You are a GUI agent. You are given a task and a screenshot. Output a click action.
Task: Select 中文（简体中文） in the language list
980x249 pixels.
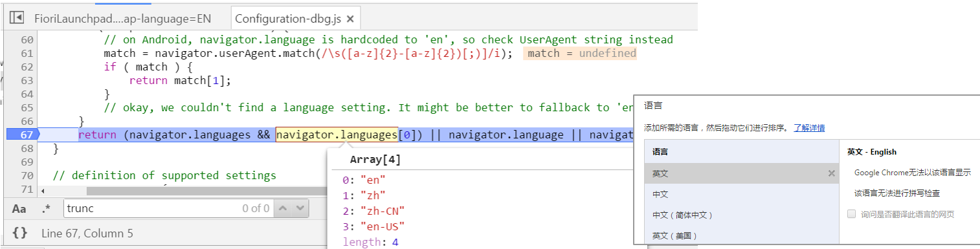(741, 215)
